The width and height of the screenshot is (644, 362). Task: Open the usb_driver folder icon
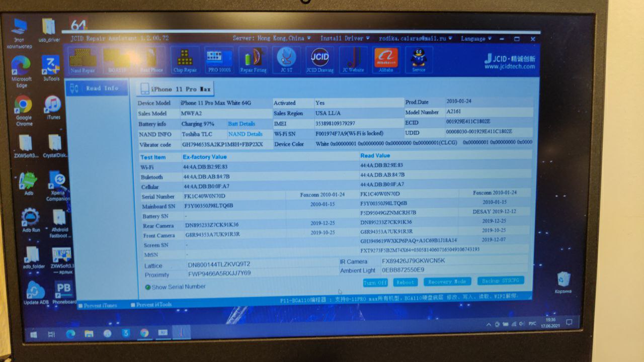tap(49, 31)
